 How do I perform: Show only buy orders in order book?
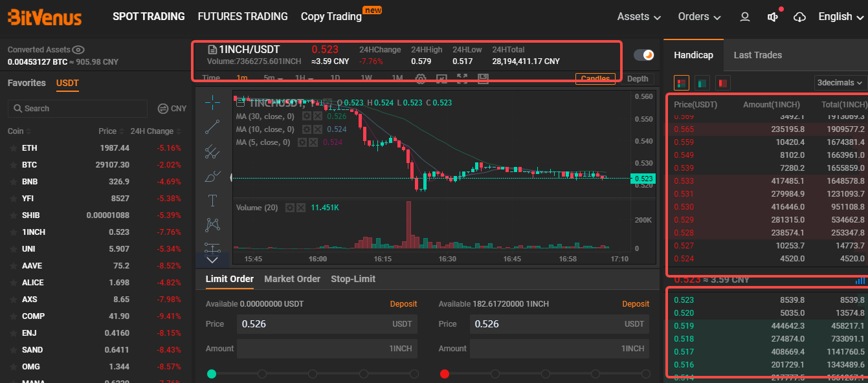tap(702, 83)
